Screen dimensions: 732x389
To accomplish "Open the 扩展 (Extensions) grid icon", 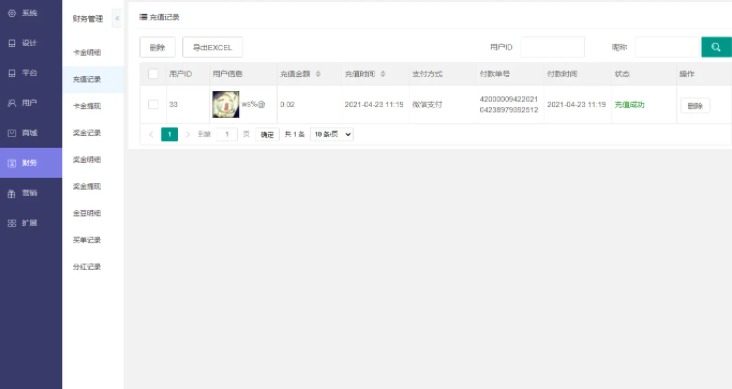I will tap(12, 223).
